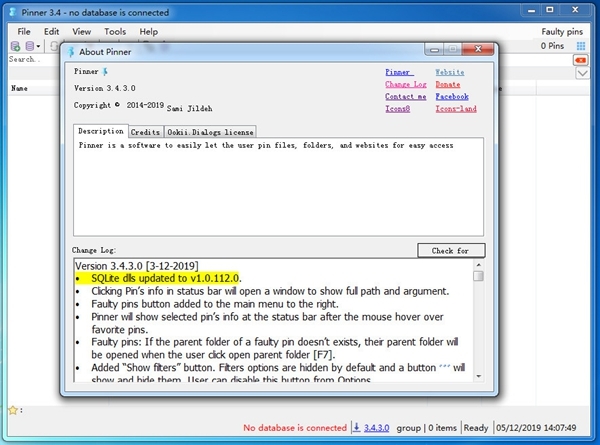This screenshot has height=445, width=600.
Task: Open the Facebook link
Action: (x=452, y=96)
